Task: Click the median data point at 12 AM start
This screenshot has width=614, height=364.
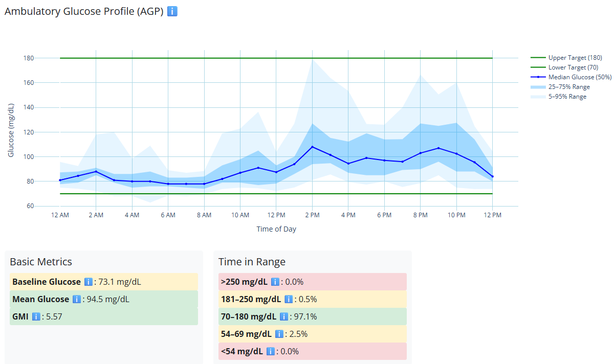Action: pos(60,180)
